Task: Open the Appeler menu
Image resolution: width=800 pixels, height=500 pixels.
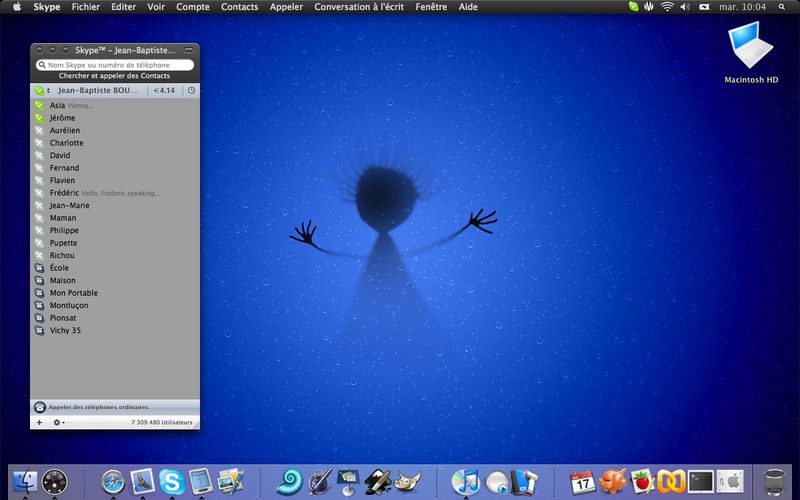Action: pos(286,7)
